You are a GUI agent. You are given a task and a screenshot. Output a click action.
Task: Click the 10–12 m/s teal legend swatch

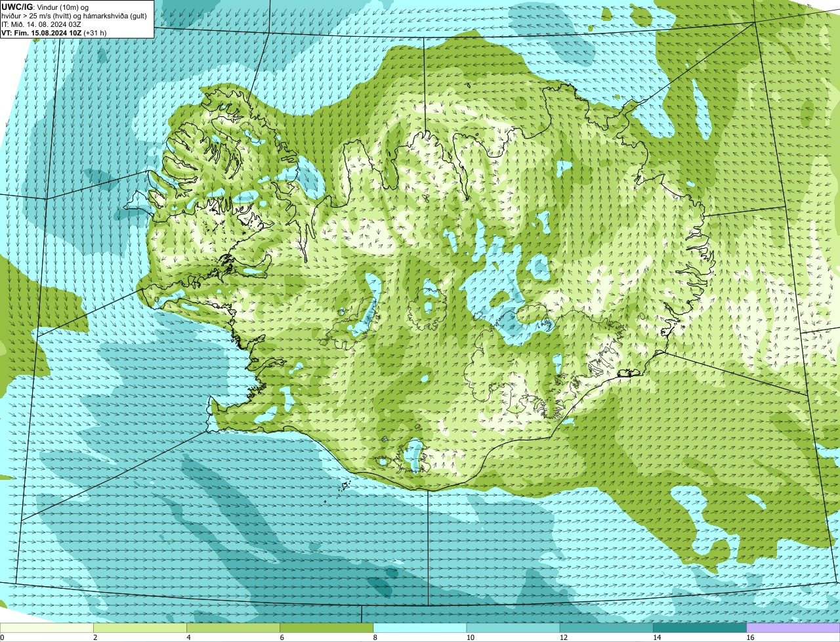point(513,628)
